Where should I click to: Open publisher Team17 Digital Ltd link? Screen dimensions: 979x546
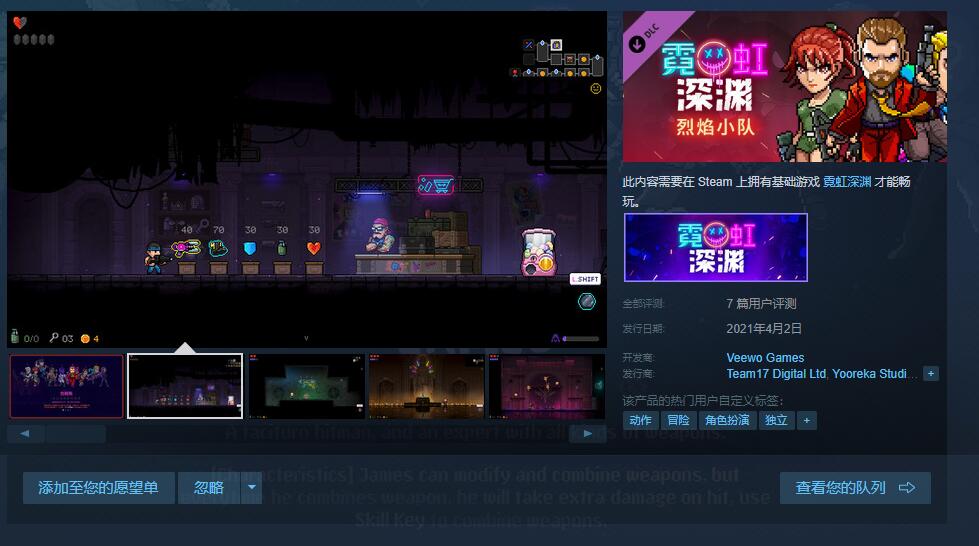776,374
